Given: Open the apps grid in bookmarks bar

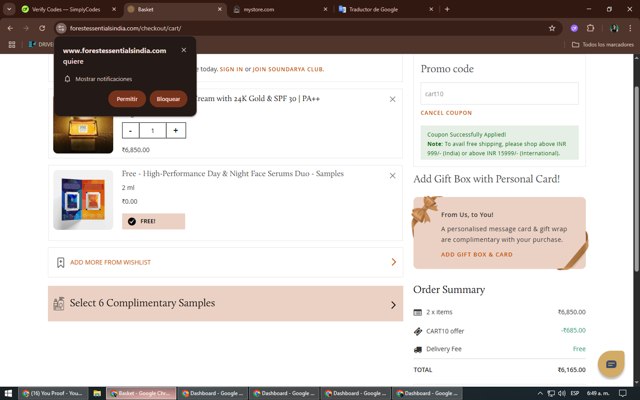Looking at the screenshot, I should coord(11,44).
